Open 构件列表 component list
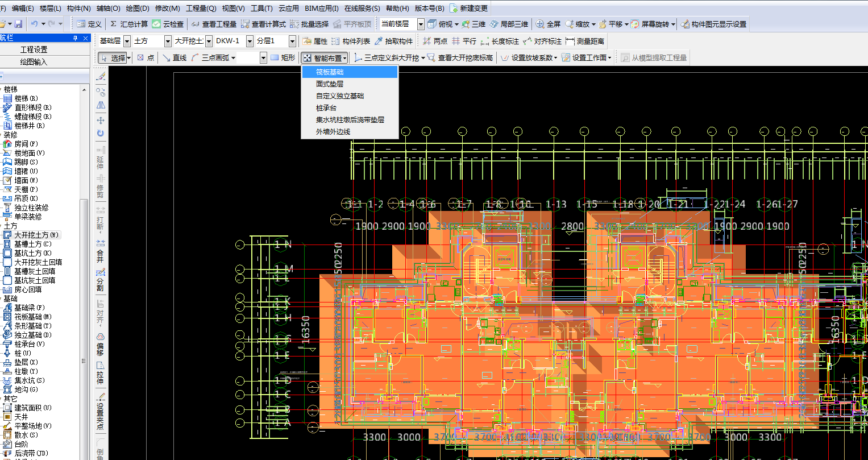Image resolution: width=868 pixels, height=460 pixels. pos(351,41)
